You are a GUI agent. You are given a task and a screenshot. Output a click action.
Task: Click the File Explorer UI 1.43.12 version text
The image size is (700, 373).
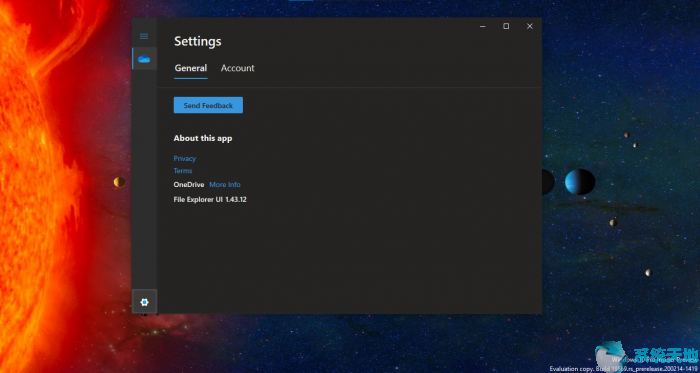[210, 199]
